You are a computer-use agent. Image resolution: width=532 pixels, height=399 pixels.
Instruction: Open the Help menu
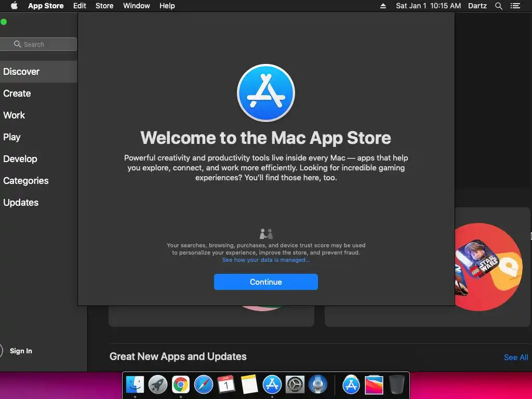[x=167, y=6]
